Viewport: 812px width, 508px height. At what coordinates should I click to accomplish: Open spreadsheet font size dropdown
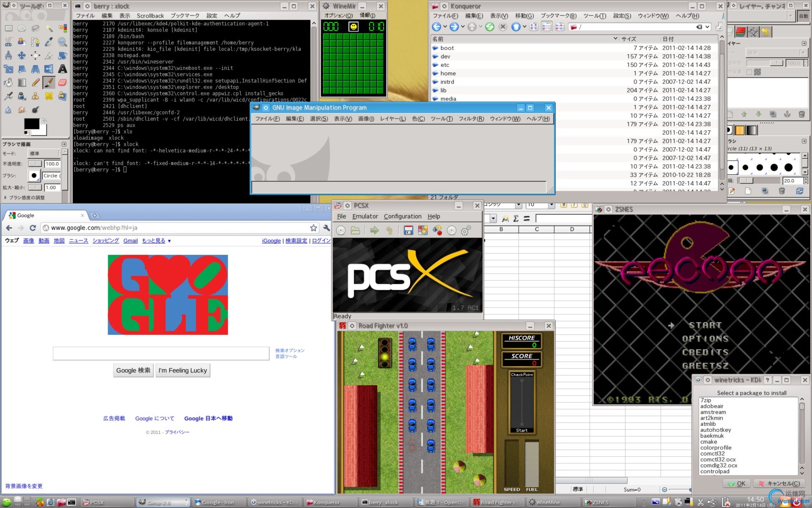tap(551, 205)
